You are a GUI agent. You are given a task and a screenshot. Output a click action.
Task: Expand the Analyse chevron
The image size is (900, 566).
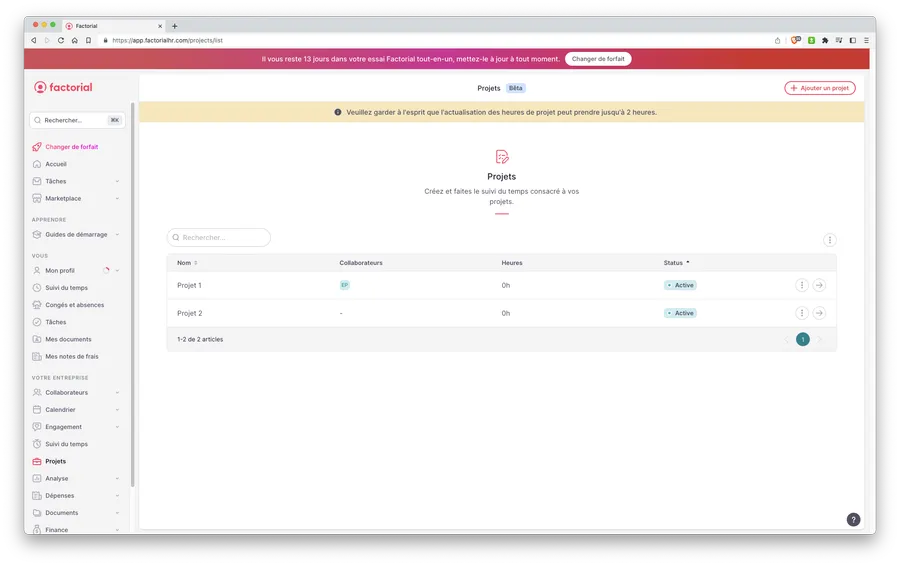click(x=117, y=479)
